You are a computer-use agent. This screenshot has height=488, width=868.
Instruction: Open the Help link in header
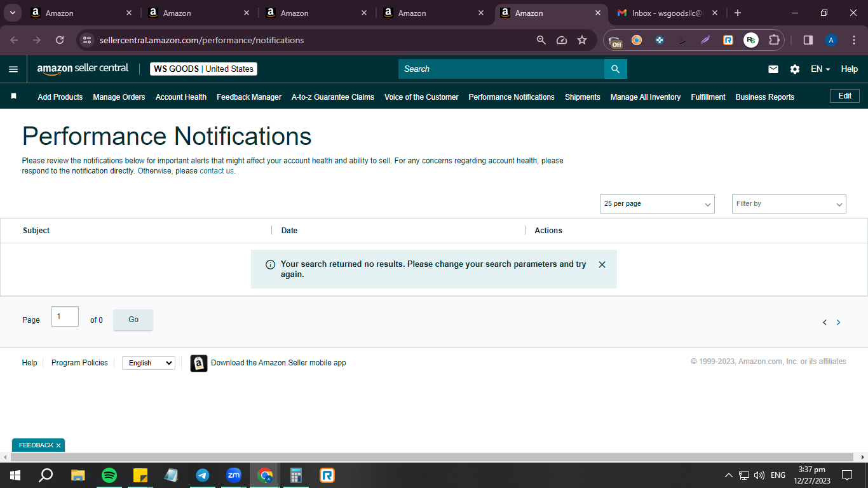(850, 69)
